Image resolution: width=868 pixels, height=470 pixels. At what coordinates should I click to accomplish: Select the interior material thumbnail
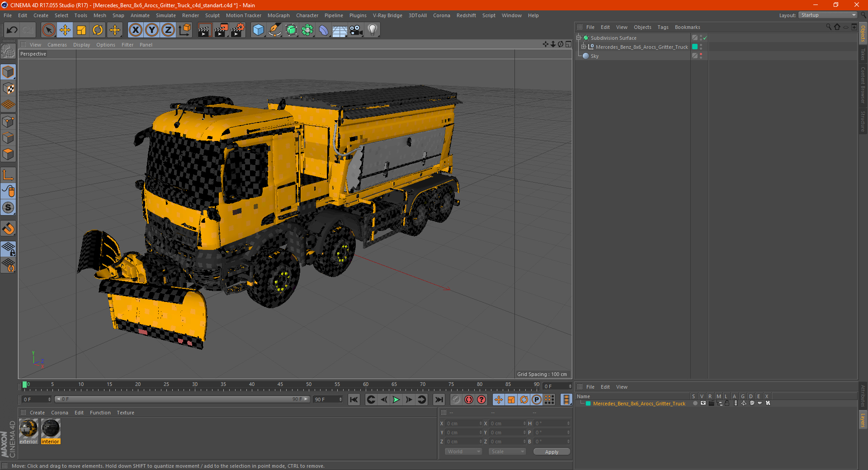51,428
